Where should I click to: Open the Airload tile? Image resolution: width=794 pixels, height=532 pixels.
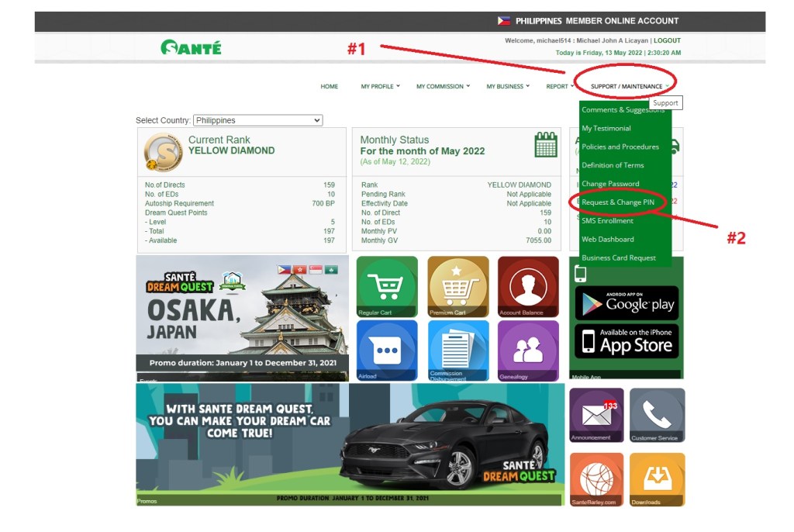(x=387, y=351)
